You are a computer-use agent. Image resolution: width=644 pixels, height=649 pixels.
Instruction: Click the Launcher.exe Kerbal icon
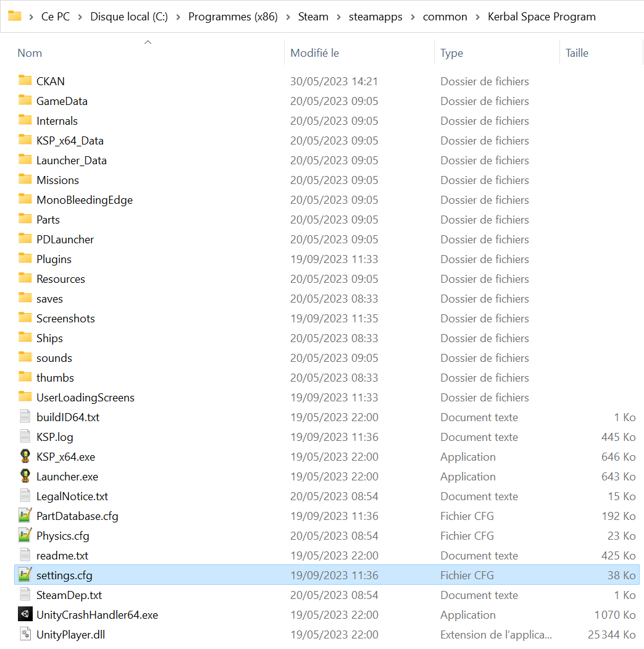pyautogui.click(x=25, y=476)
